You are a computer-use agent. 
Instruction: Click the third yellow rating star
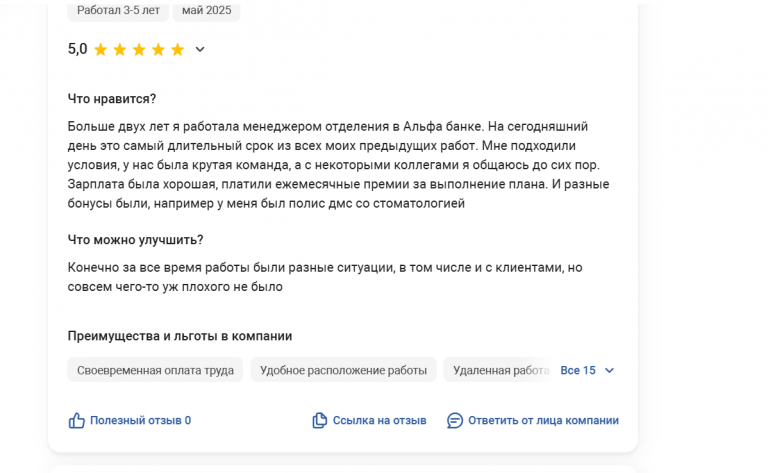point(139,49)
